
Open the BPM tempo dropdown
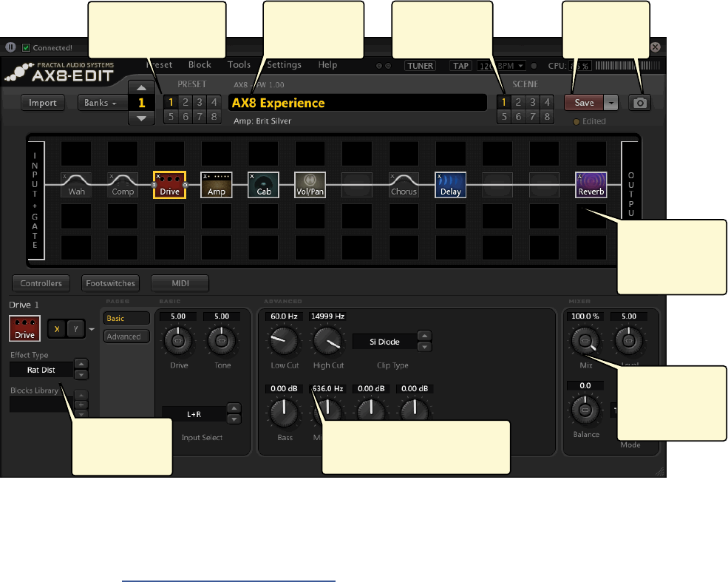pyautogui.click(x=520, y=66)
